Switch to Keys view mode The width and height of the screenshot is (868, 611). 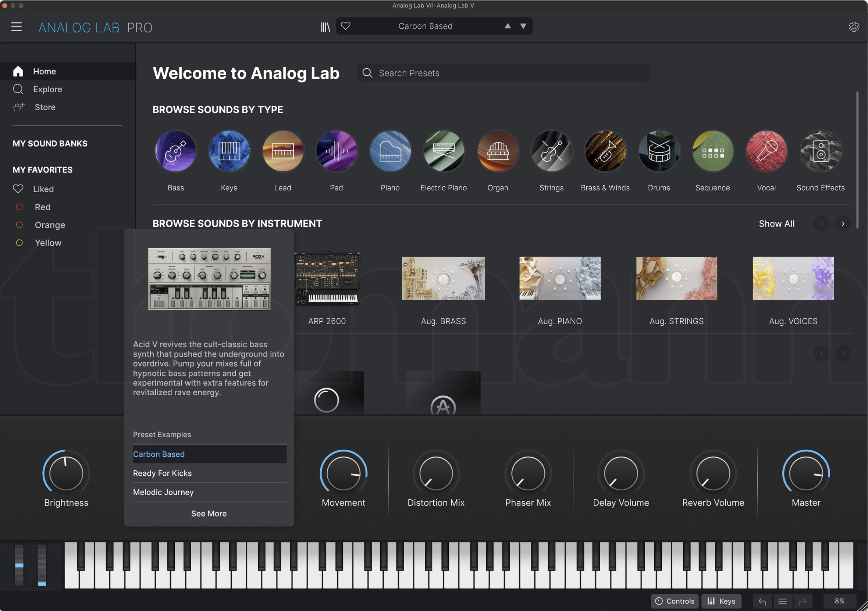(721, 601)
